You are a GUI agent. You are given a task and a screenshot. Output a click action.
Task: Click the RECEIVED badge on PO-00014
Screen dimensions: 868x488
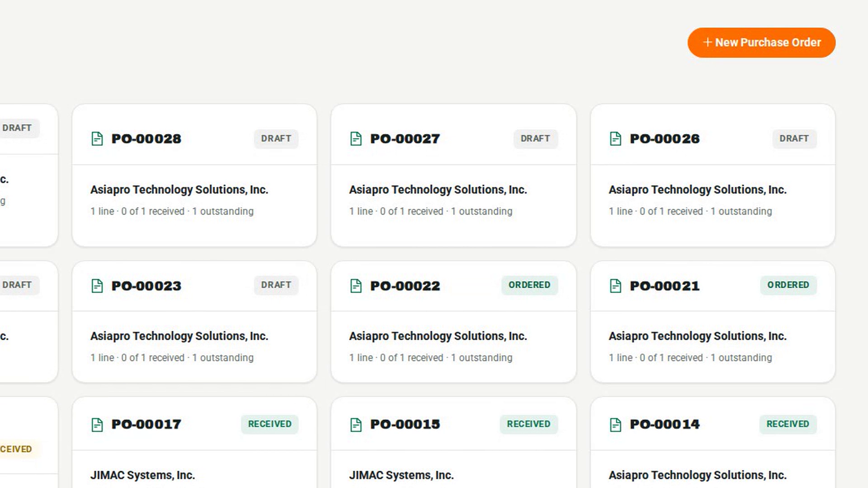788,424
